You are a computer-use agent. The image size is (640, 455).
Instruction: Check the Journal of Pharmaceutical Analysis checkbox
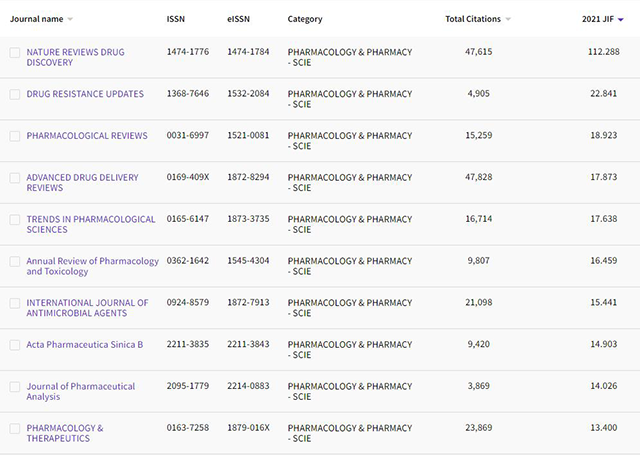point(15,387)
